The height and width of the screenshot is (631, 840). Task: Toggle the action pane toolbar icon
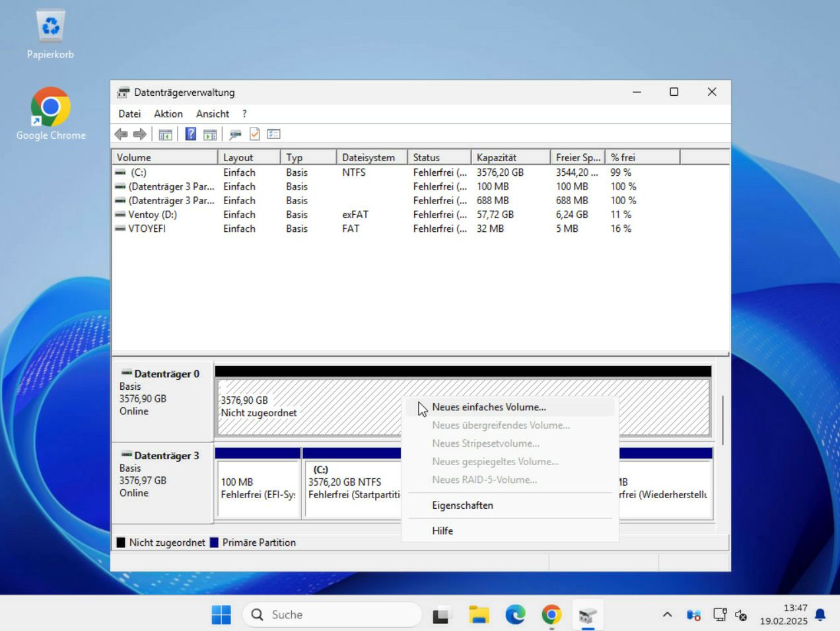click(x=210, y=134)
